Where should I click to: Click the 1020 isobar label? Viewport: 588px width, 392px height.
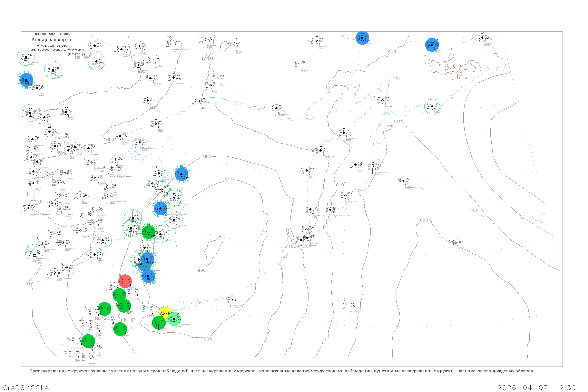coord(423,220)
